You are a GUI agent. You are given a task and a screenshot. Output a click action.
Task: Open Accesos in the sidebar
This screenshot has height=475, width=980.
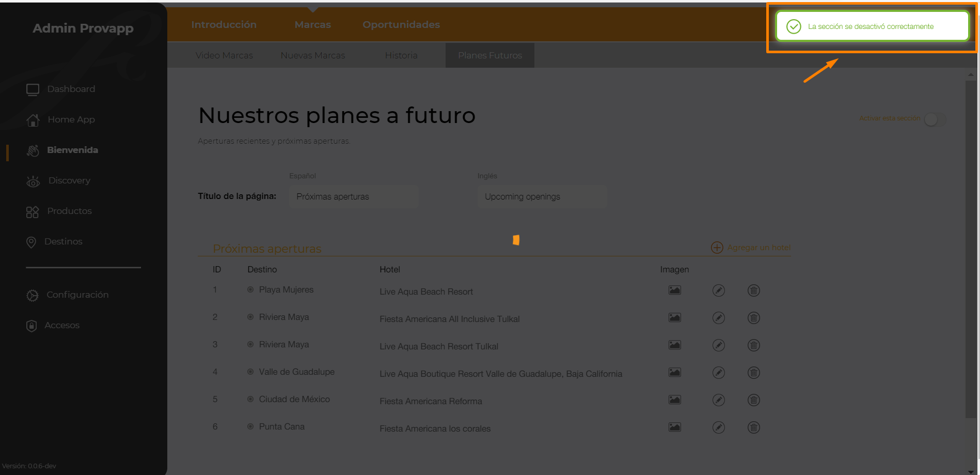[62, 325]
